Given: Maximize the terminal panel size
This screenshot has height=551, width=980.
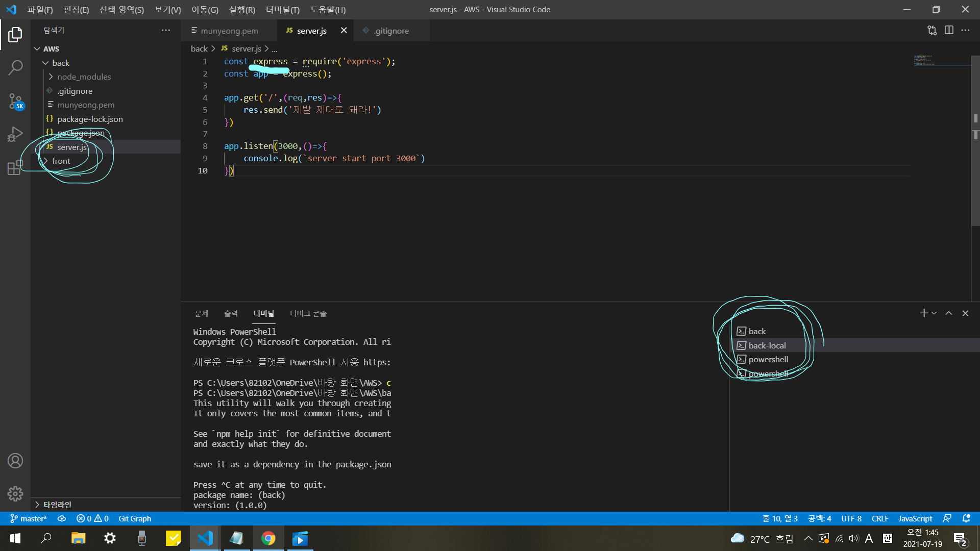Looking at the screenshot, I should point(948,313).
